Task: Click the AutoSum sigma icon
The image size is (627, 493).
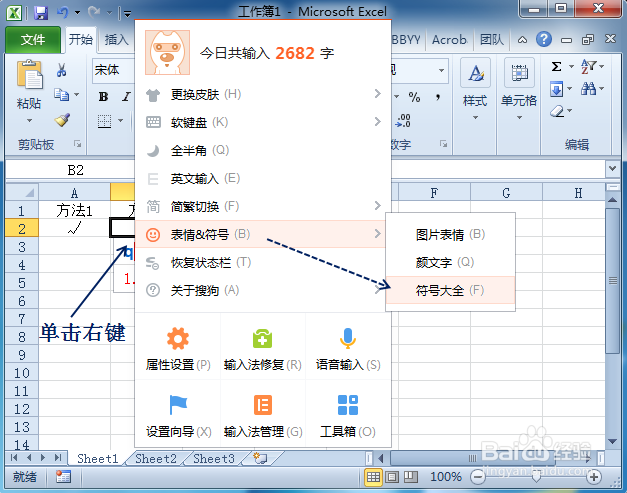Action: [556, 66]
